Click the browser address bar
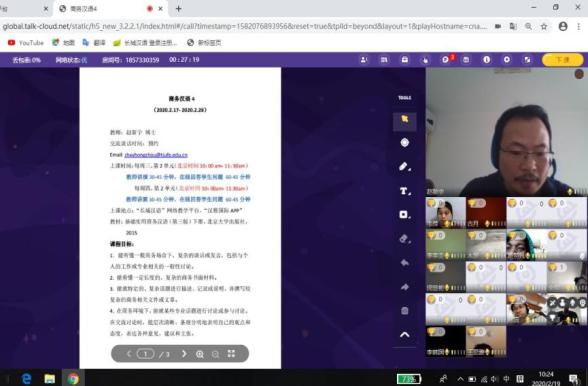This screenshot has width=588, height=386. [244, 27]
